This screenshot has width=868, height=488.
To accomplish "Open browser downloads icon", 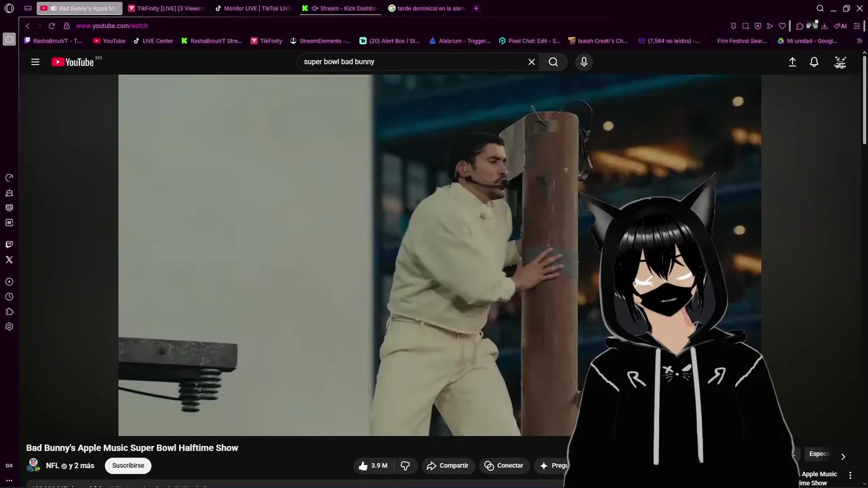I will click(x=824, y=26).
